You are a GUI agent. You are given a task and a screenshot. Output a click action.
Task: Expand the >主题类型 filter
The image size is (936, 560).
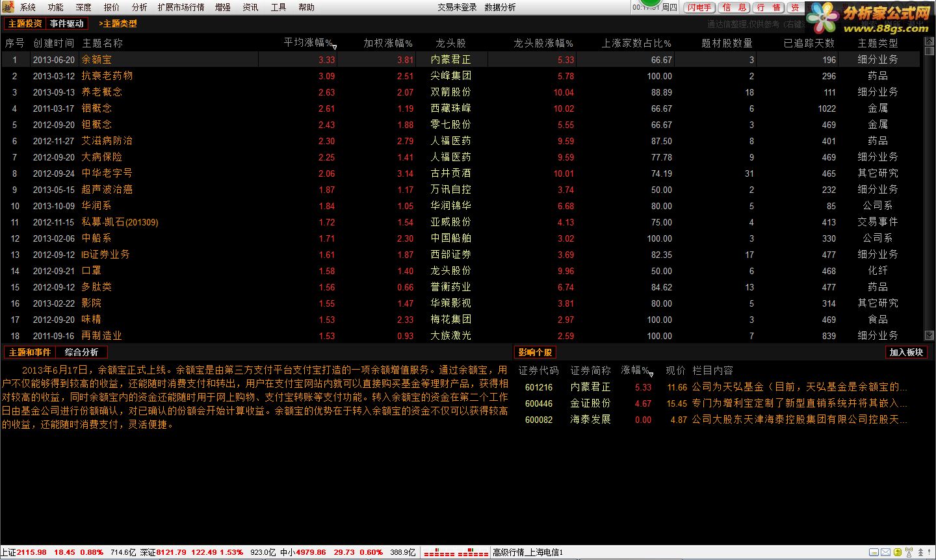coord(118,23)
